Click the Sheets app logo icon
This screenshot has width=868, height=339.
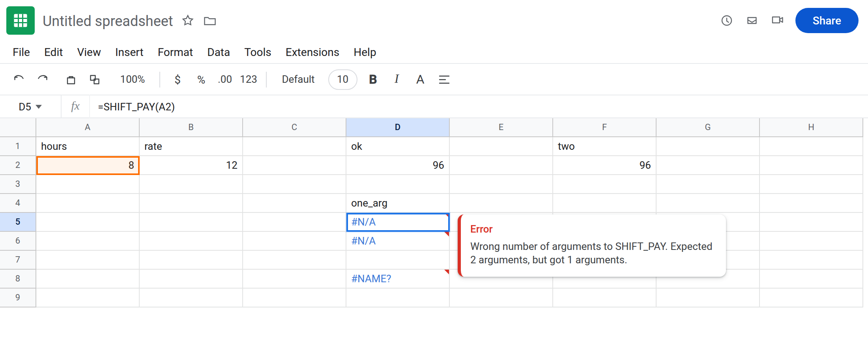[x=21, y=20]
